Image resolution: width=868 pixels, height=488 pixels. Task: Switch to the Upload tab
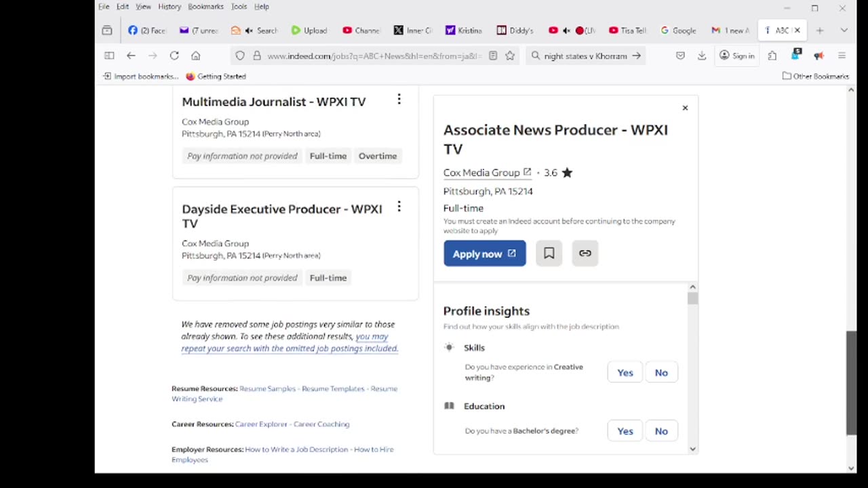[x=309, y=30]
